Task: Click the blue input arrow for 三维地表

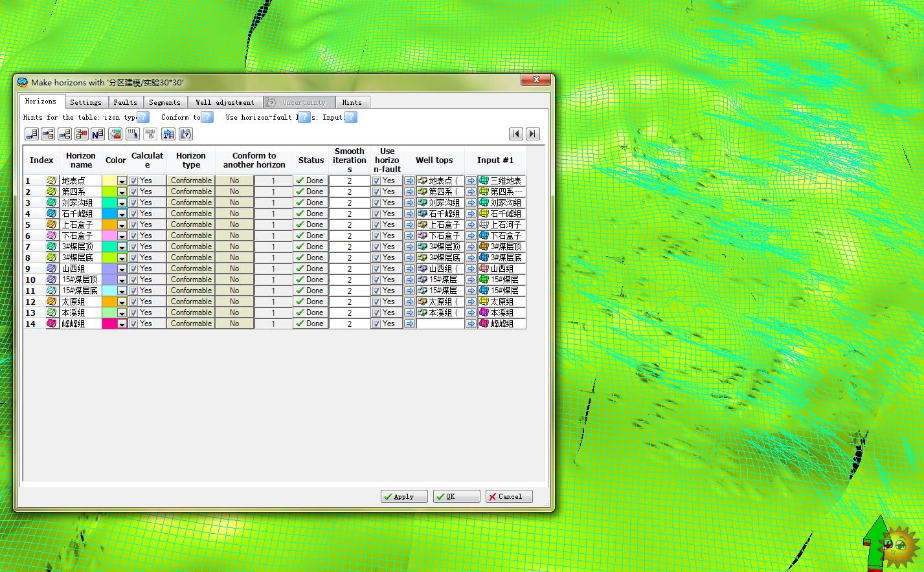Action: point(471,181)
